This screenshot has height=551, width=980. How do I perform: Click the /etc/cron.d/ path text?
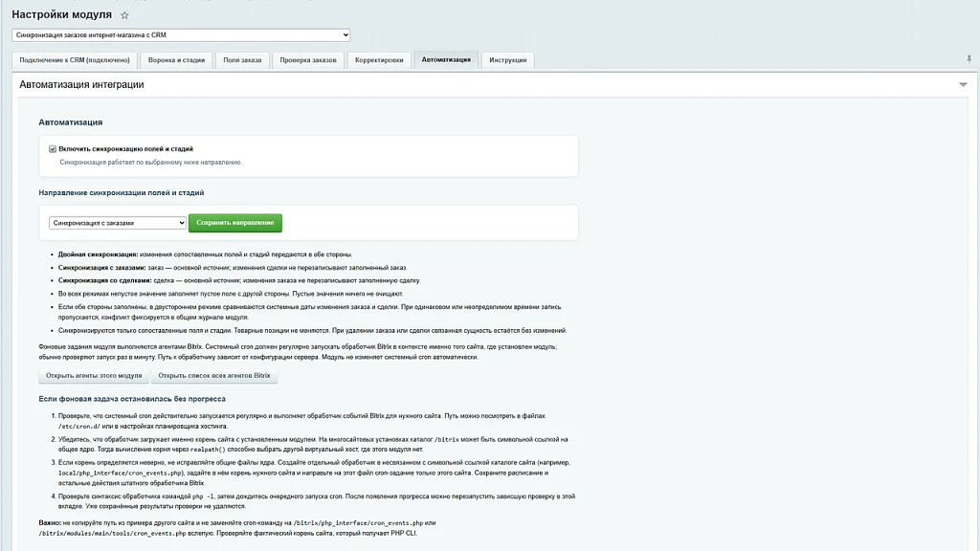(78, 426)
